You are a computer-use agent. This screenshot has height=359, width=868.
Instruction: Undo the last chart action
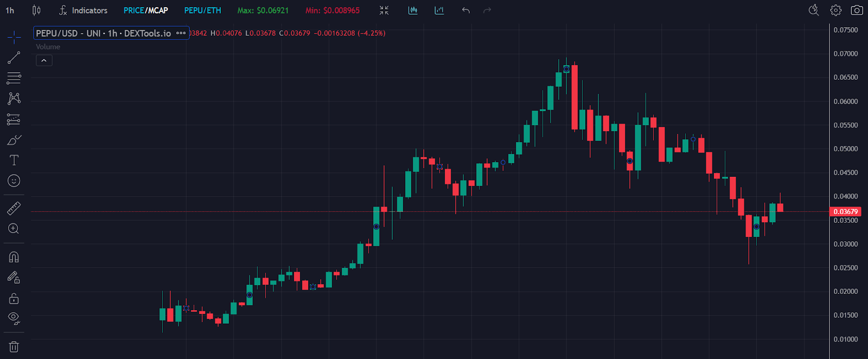click(x=466, y=10)
